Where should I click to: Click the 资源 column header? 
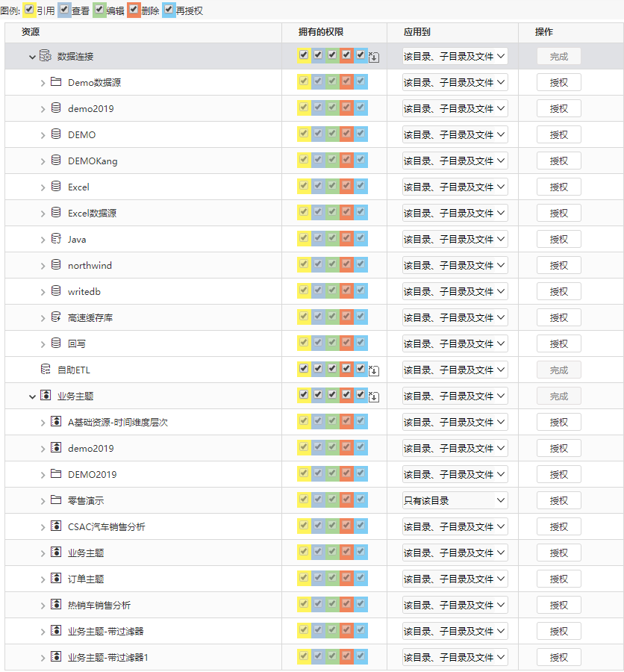(x=31, y=32)
